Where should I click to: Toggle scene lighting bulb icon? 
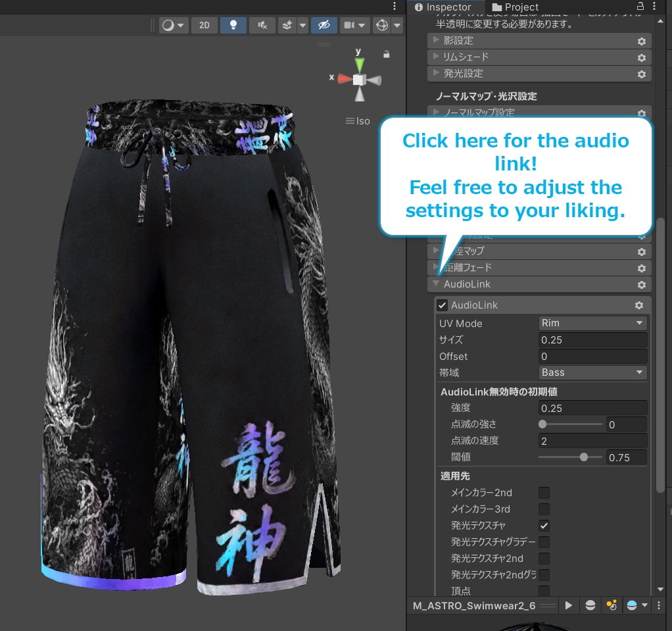pyautogui.click(x=233, y=25)
